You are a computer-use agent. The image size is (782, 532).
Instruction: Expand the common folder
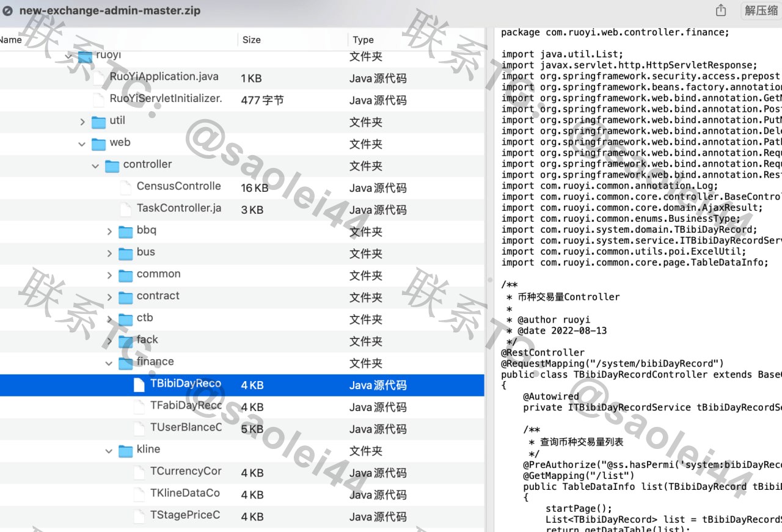(x=109, y=275)
